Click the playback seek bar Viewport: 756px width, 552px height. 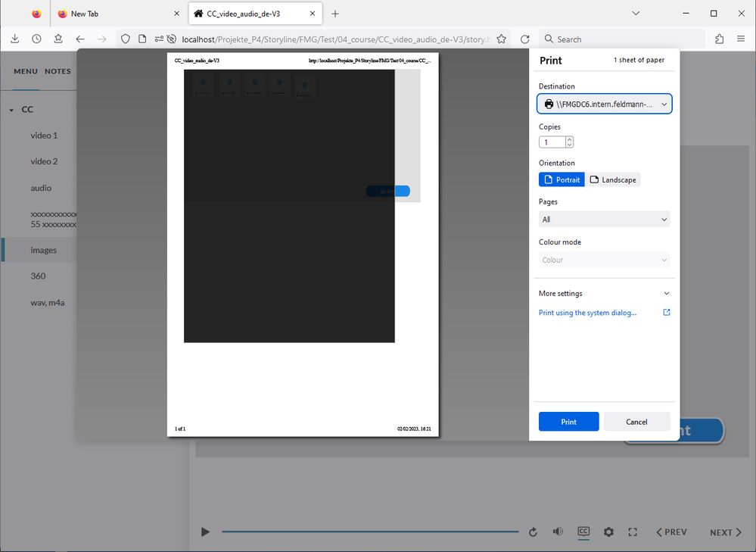coord(369,532)
